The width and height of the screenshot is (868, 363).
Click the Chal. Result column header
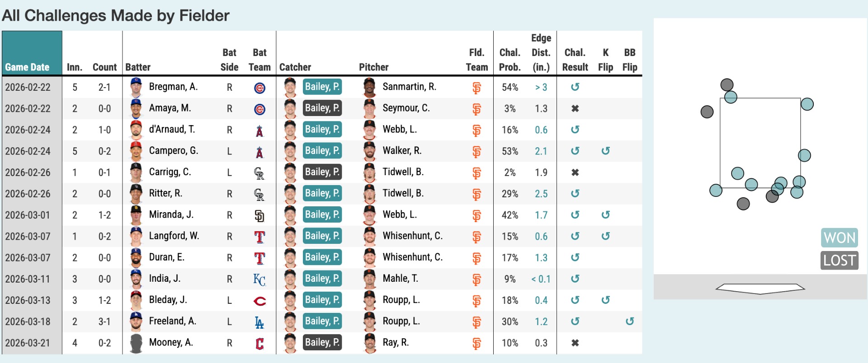(575, 60)
